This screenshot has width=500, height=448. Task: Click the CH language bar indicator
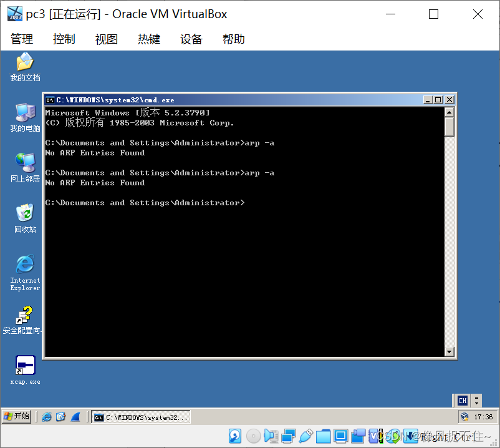pos(463,401)
